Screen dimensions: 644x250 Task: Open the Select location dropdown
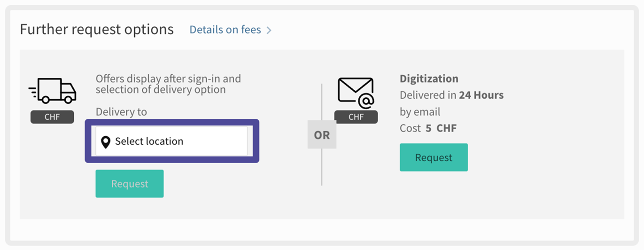pyautogui.click(x=171, y=141)
